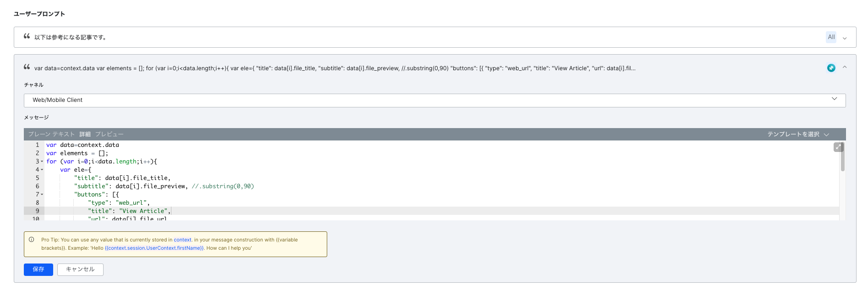The image size is (868, 286).
Task: Open the Web/Mobile Client channel dropdown
Action: [x=434, y=100]
